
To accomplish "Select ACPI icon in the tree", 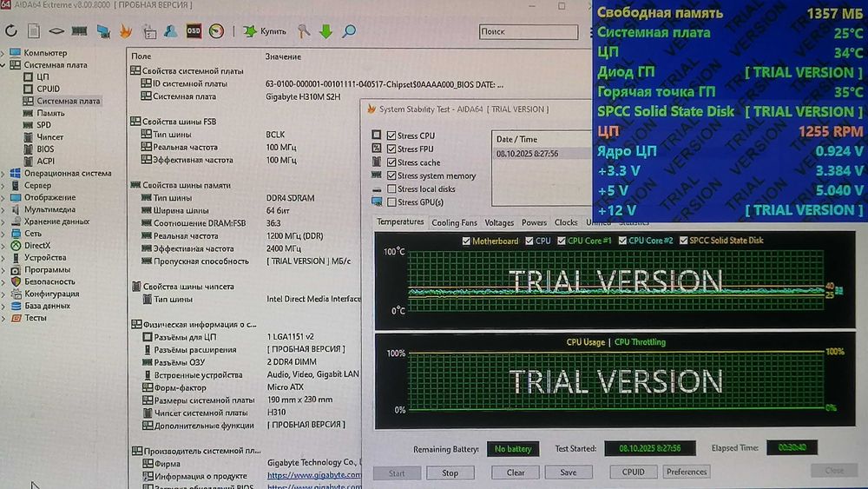I will (x=29, y=162).
